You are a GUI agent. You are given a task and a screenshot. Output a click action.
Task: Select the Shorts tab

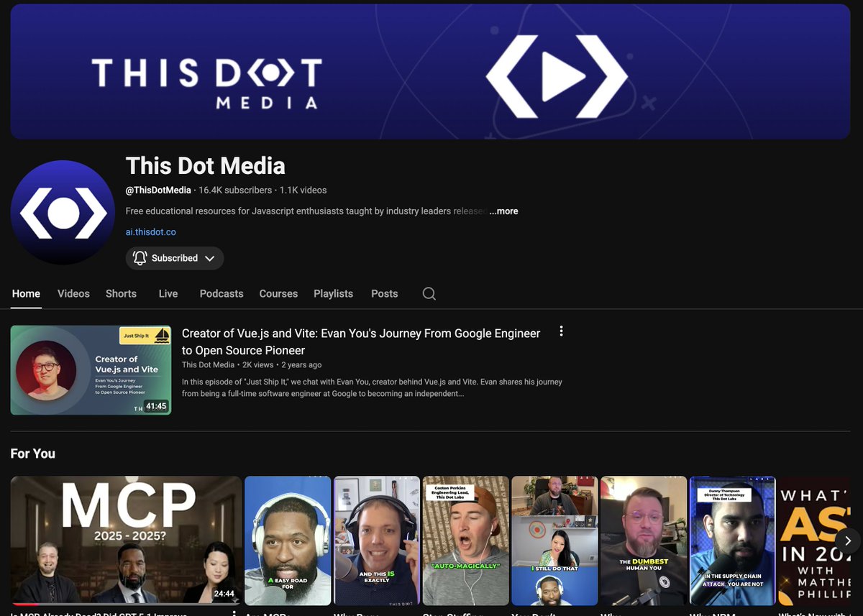[x=121, y=293]
